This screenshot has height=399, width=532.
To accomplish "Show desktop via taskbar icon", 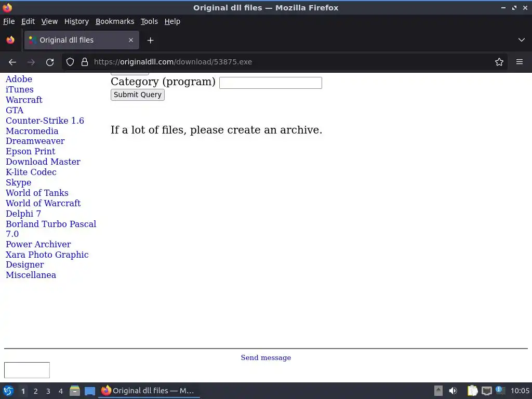I will (x=89, y=391).
